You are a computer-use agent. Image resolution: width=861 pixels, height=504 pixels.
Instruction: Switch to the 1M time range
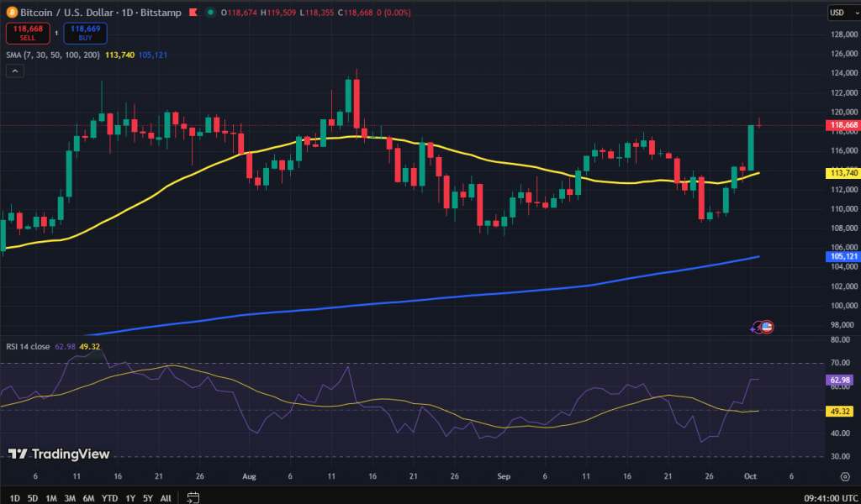(x=51, y=498)
